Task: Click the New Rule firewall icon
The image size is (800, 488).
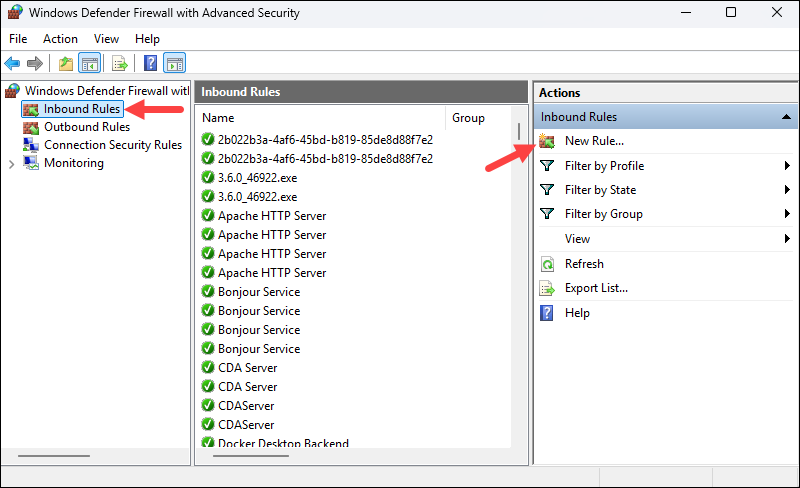Action: point(547,141)
